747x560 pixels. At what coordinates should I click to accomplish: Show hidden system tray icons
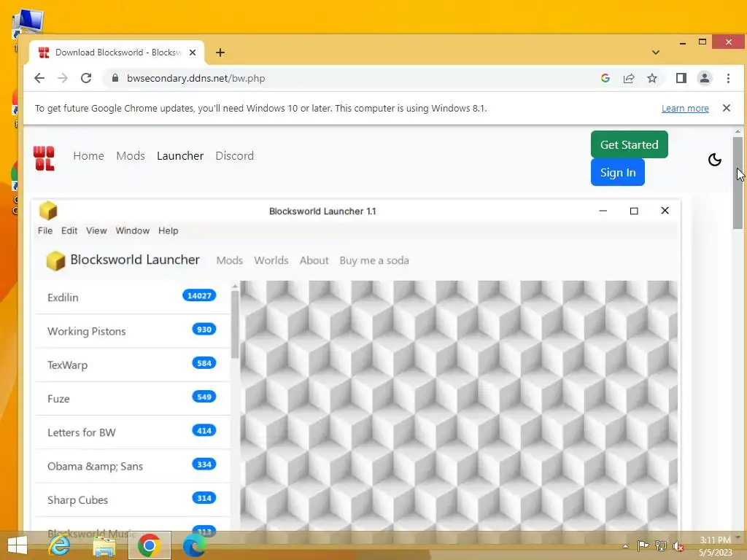tap(625, 546)
